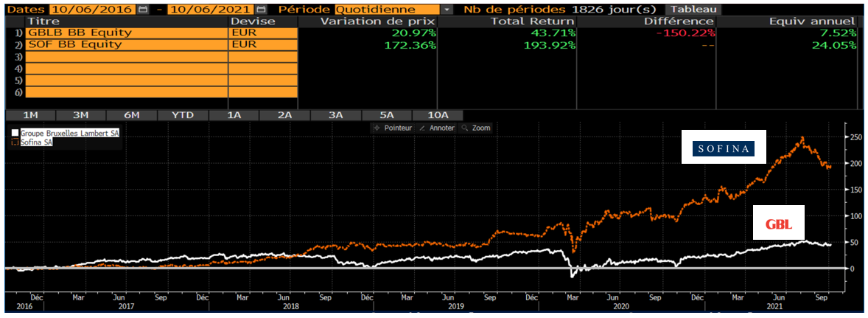Viewport: 868px width, 318px height.
Task: Click the 1826 jour(s) period count
Action: click(613, 10)
